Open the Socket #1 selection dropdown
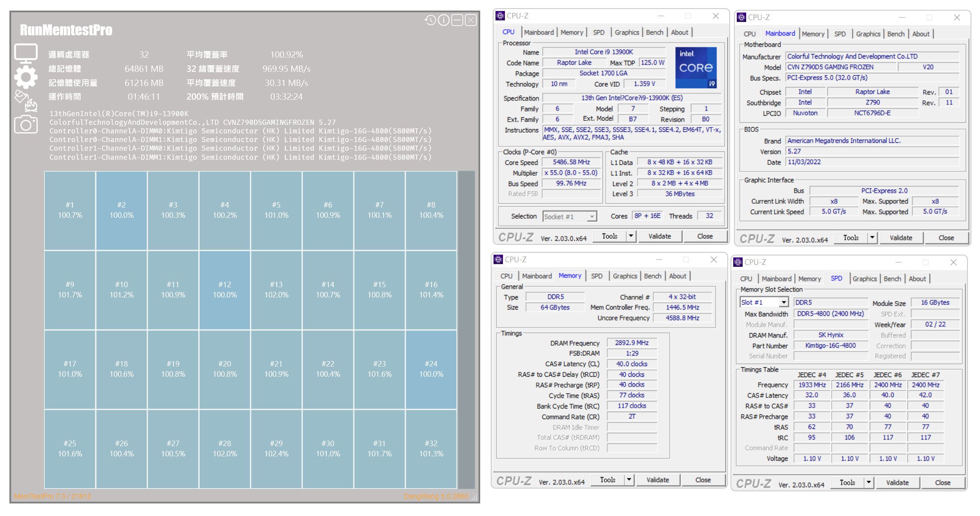980x516 pixels. pos(570,216)
